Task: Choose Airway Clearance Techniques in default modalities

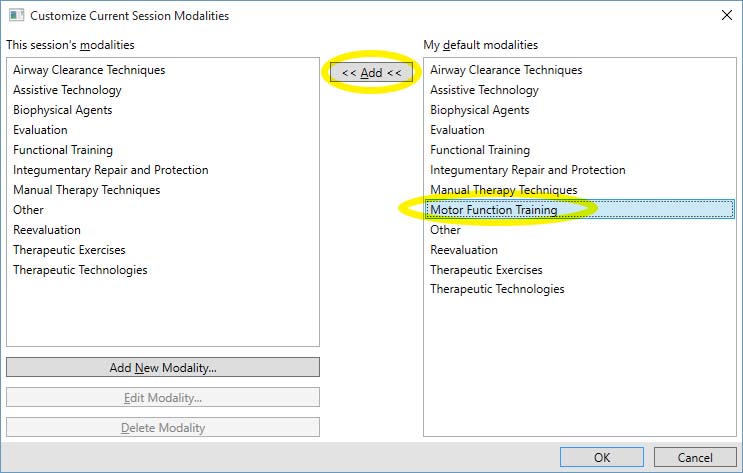Action: [x=506, y=70]
